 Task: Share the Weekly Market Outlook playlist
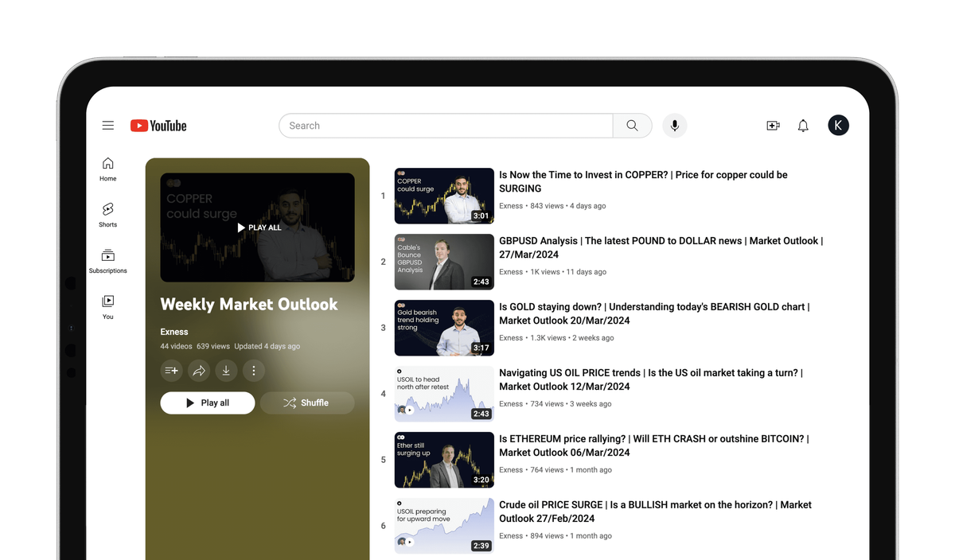click(x=199, y=371)
